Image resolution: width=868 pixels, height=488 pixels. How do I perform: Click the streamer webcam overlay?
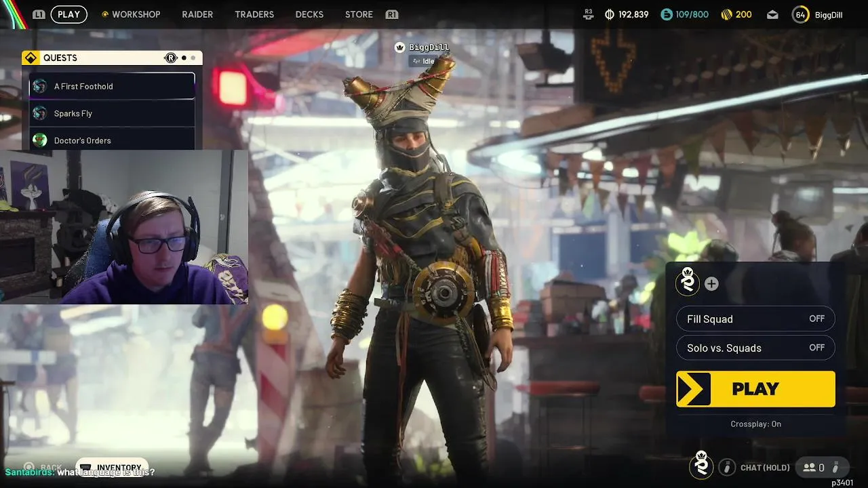coord(123,227)
